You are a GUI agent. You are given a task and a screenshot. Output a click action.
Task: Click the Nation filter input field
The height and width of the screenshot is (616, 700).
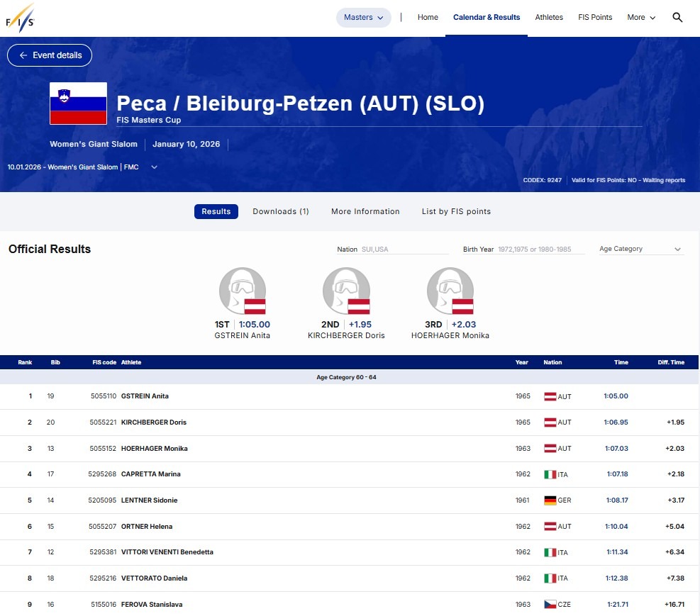404,250
